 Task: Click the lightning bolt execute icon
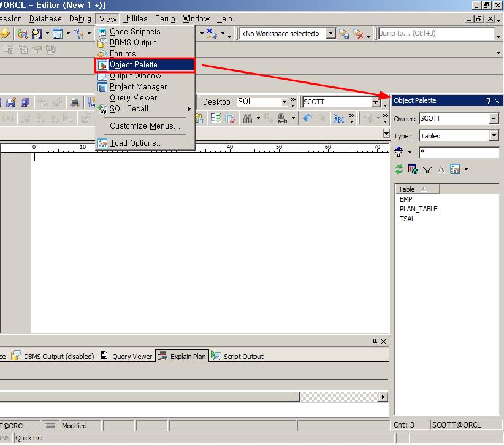pos(6,34)
